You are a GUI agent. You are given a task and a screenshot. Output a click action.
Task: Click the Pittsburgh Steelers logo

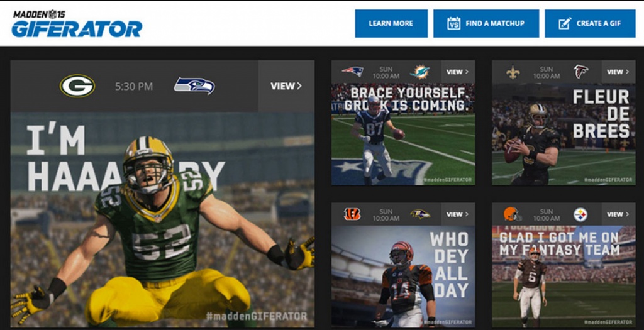(x=580, y=214)
